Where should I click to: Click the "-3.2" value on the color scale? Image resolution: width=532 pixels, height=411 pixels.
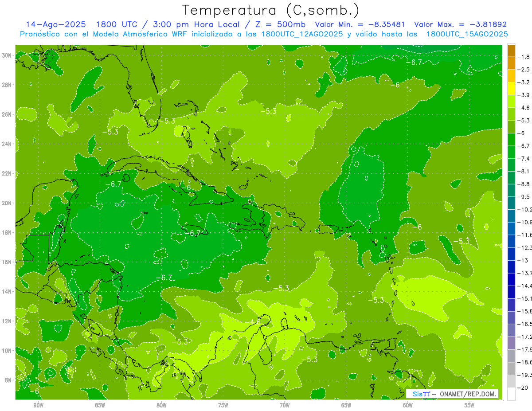(524, 82)
